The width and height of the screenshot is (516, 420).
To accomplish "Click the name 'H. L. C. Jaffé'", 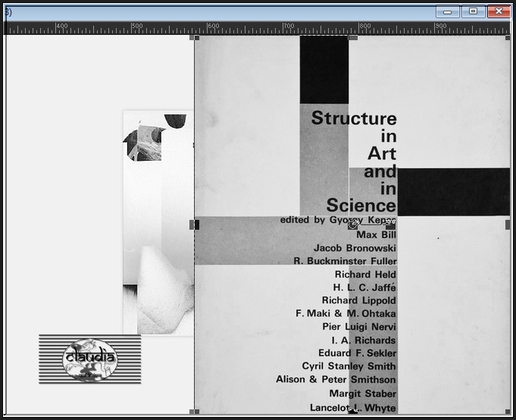I will click(364, 287).
